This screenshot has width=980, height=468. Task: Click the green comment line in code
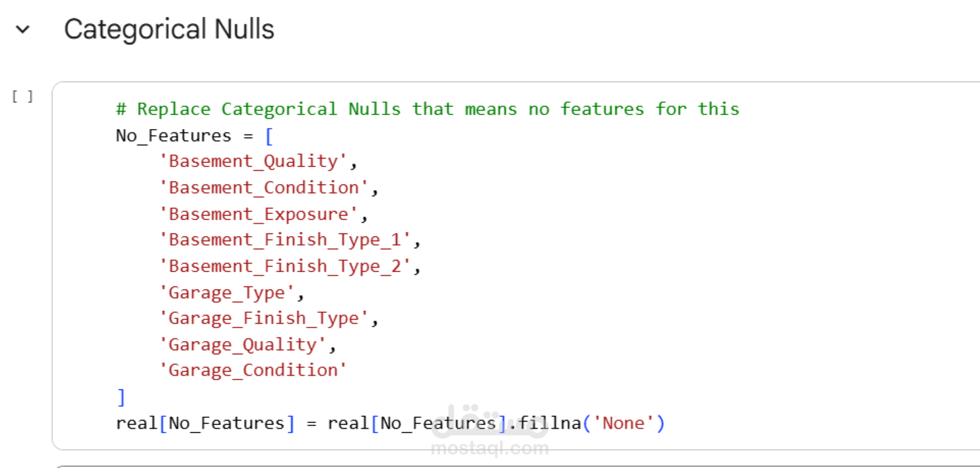tap(427, 109)
